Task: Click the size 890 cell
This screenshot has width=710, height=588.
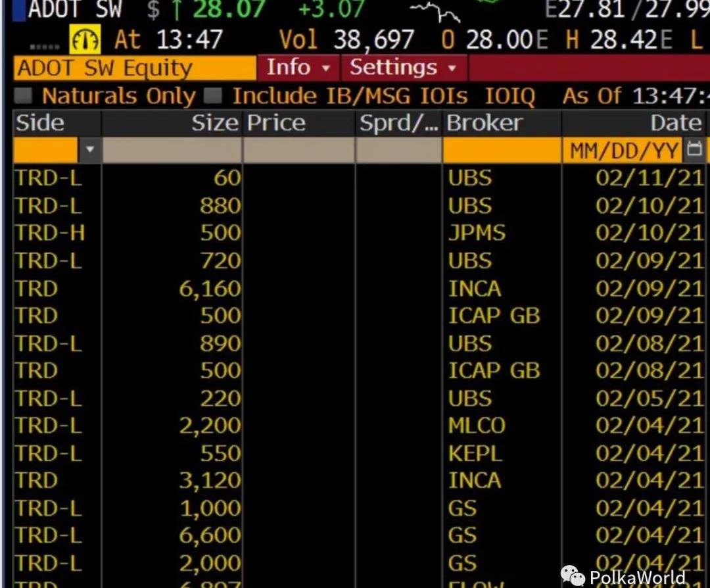Action: [x=220, y=343]
